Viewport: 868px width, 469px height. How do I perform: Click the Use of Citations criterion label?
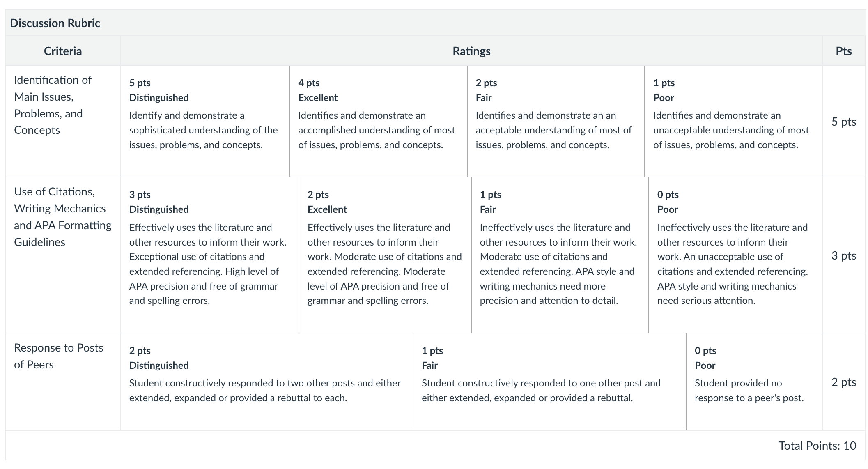pyautogui.click(x=63, y=217)
